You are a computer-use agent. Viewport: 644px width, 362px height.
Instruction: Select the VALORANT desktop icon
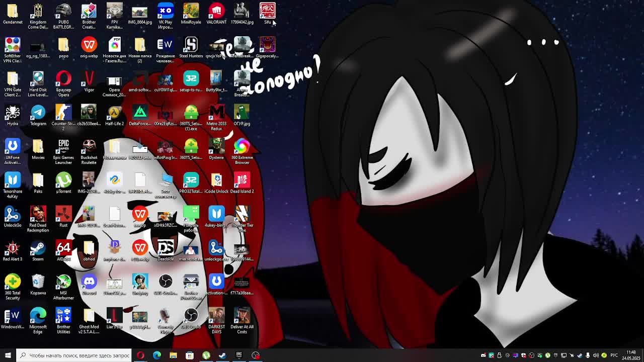pos(216,14)
